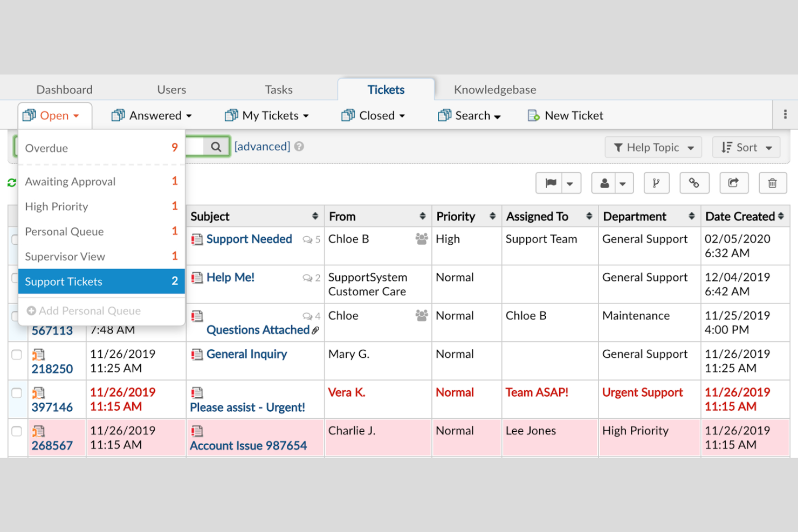Switch to the Knowledgebase tab
Screen dimensions: 798x532
click(494, 89)
